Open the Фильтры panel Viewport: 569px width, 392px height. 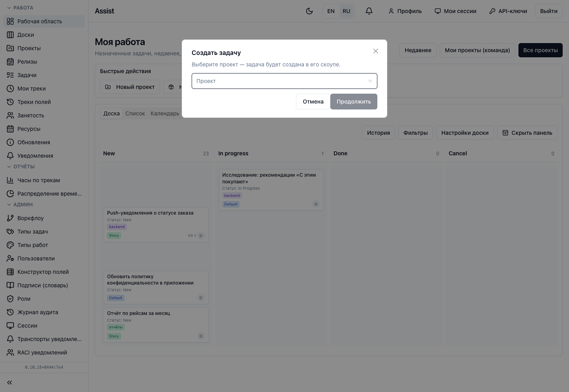(x=416, y=133)
